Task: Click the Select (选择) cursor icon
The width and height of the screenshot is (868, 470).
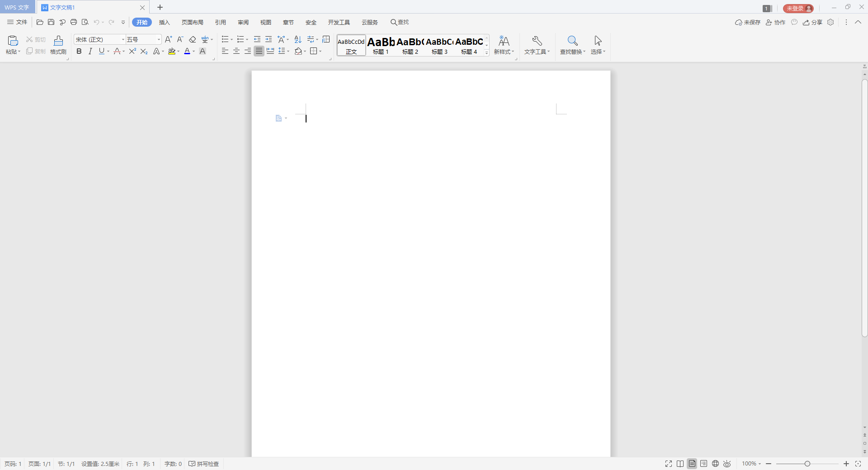Action: point(598,41)
